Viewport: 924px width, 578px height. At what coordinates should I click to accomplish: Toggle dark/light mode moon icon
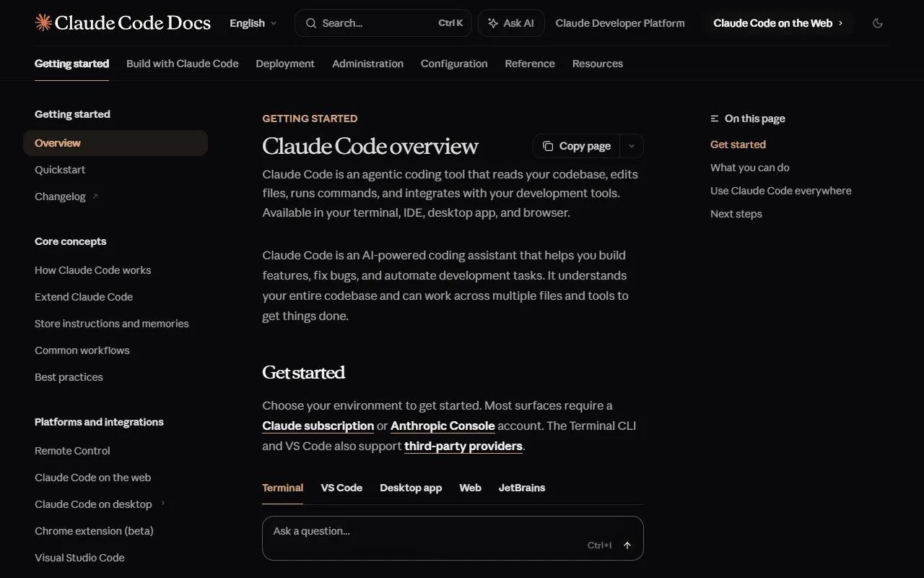(x=878, y=23)
